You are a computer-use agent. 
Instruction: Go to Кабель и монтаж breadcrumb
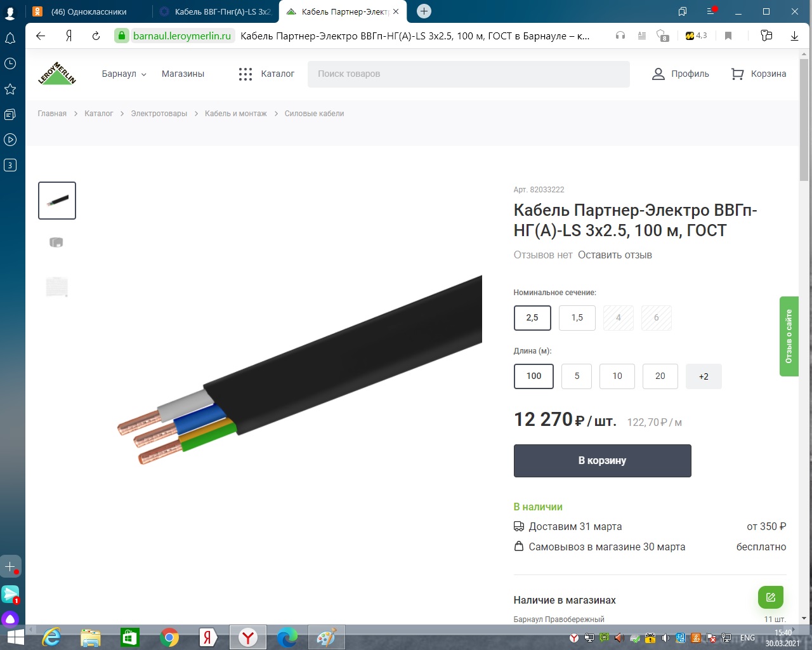coord(236,114)
